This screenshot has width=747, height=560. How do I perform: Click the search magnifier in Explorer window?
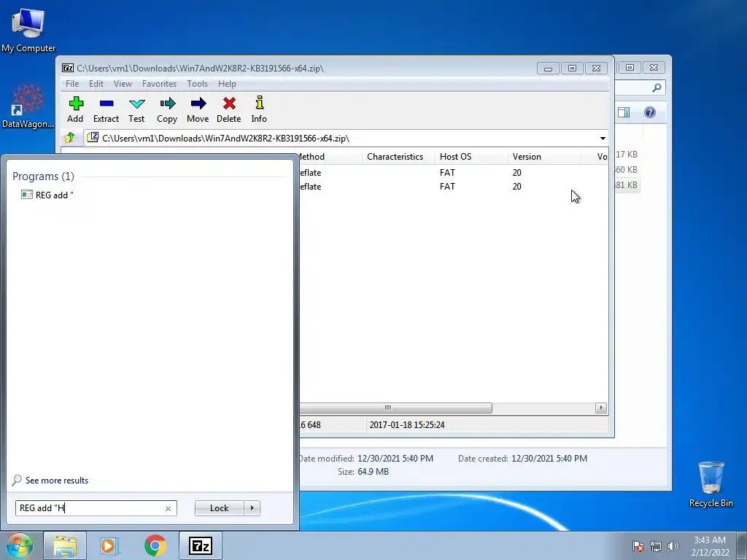[x=657, y=87]
